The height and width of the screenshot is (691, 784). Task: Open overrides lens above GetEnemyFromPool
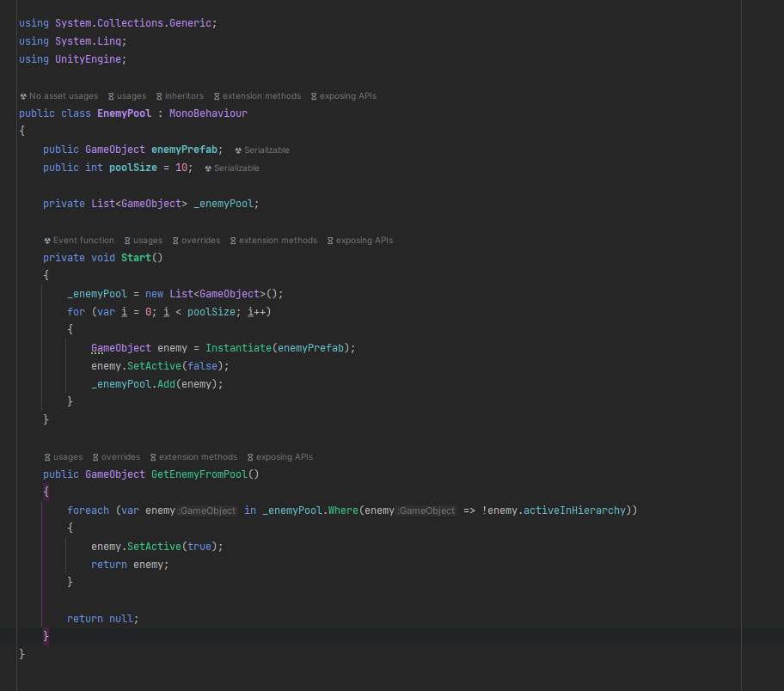[117, 457]
